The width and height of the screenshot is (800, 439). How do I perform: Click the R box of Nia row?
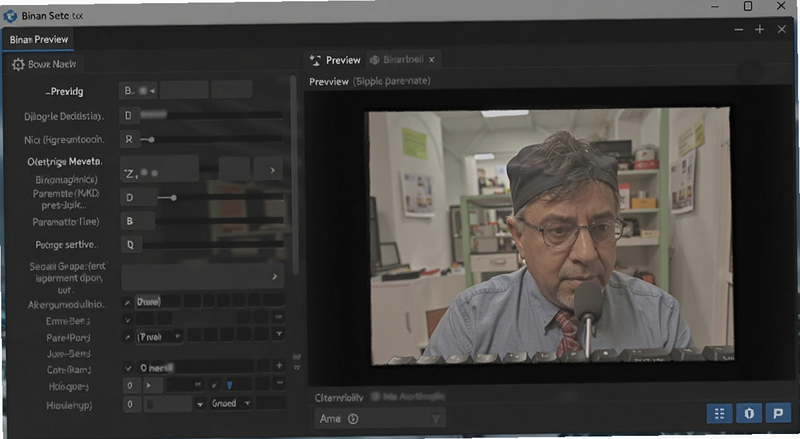point(129,139)
